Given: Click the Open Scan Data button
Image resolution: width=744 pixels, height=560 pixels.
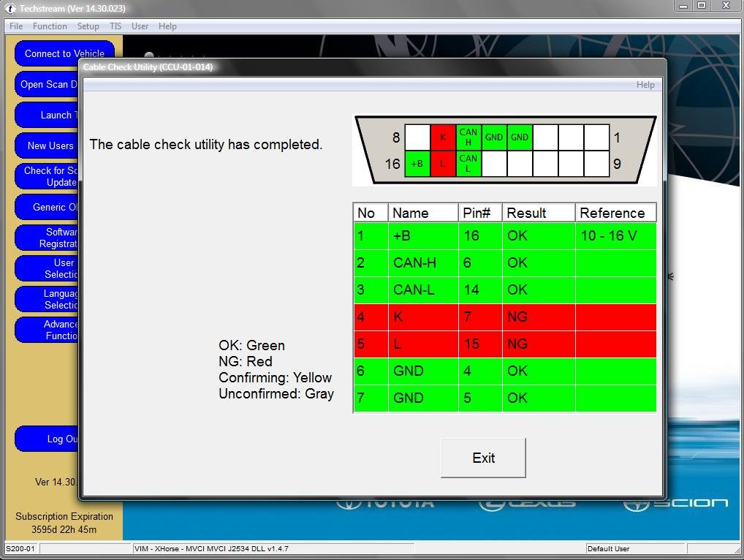Looking at the screenshot, I should (47, 84).
